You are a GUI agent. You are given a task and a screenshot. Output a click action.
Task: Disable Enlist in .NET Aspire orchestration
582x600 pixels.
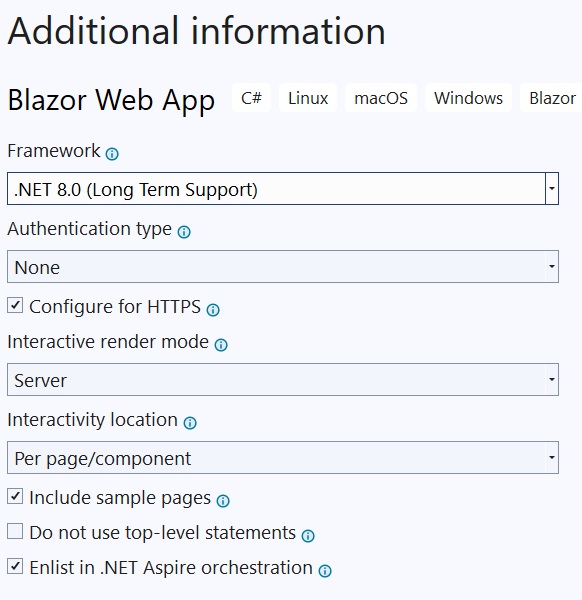coord(15,566)
